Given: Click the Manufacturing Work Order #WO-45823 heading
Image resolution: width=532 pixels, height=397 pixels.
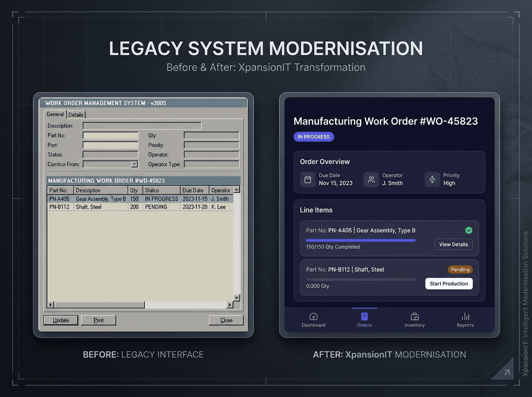Looking at the screenshot, I should [x=386, y=121].
